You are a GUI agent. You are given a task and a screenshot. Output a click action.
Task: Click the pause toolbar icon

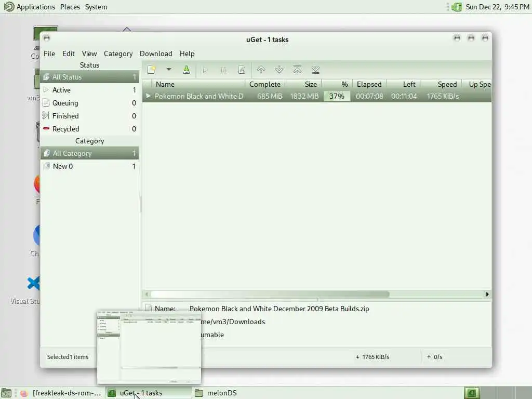point(223,70)
